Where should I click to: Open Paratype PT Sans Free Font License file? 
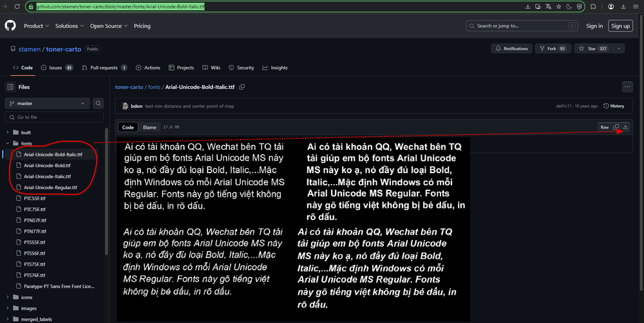pyautogui.click(x=59, y=286)
